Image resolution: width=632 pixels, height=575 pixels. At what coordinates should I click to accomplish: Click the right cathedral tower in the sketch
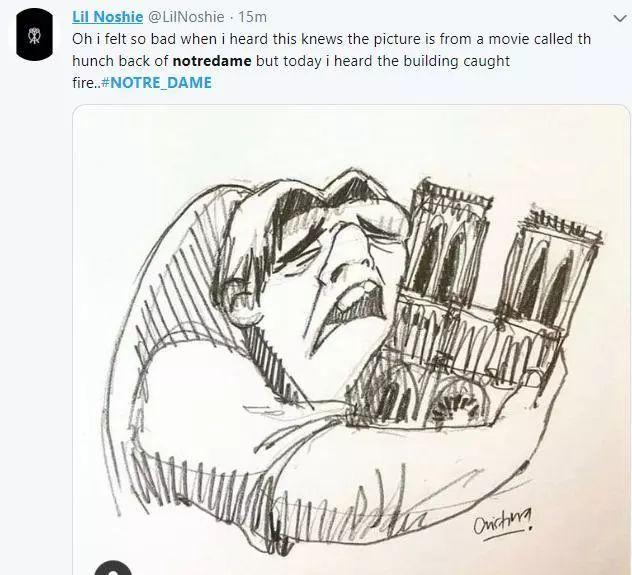548,274
